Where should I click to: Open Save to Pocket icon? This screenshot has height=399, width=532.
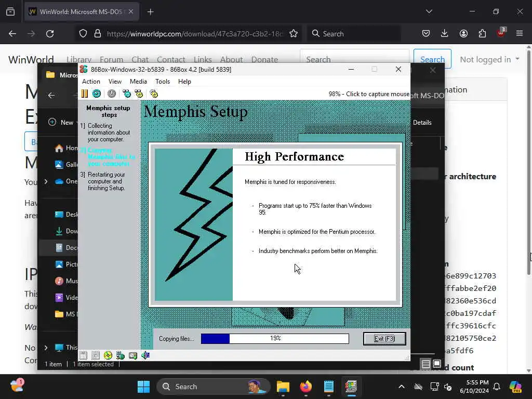click(426, 34)
